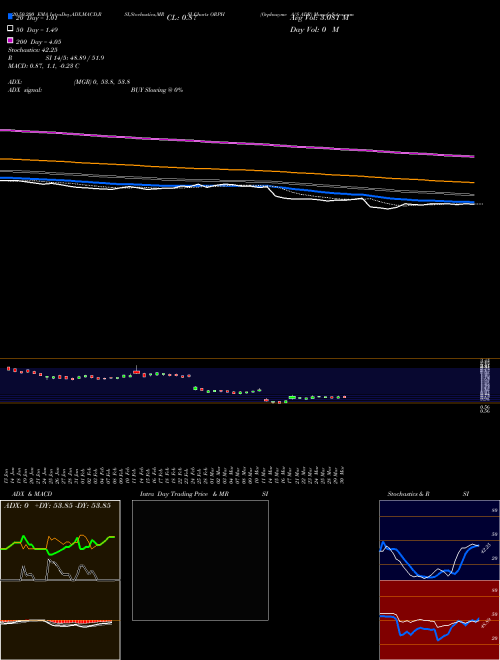500x660 pixels.
Task: Click the last date label on time axis
Action: tap(343, 475)
